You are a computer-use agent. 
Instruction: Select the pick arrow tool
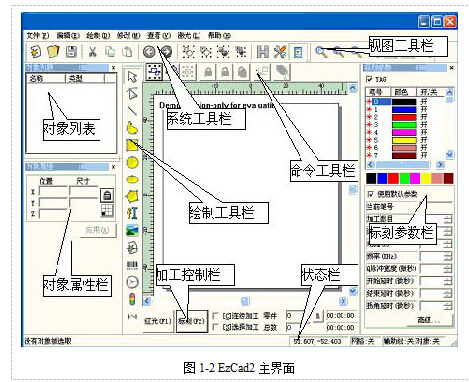pos(132,77)
